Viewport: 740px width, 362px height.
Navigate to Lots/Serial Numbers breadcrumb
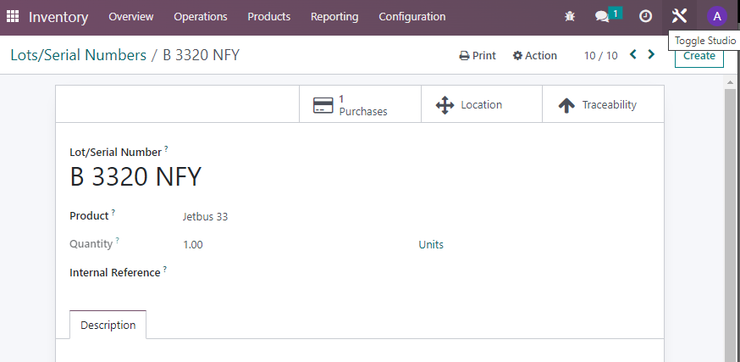pos(78,55)
